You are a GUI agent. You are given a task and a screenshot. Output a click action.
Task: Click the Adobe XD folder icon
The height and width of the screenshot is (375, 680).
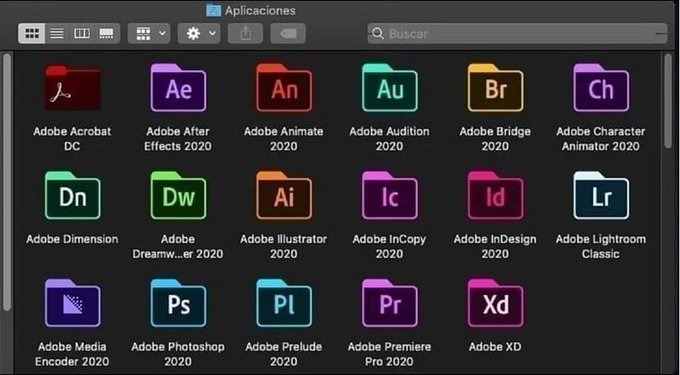click(x=495, y=303)
